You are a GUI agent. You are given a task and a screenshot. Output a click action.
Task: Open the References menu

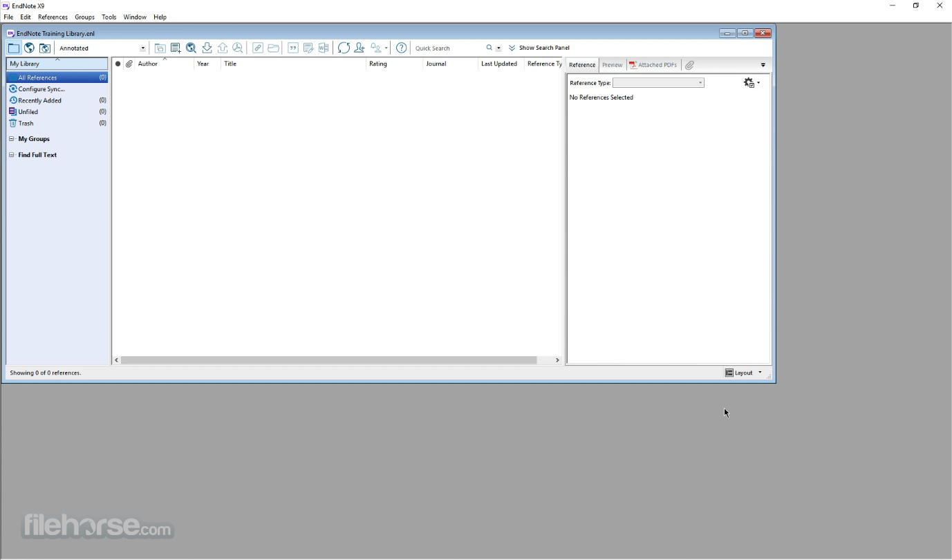point(53,17)
